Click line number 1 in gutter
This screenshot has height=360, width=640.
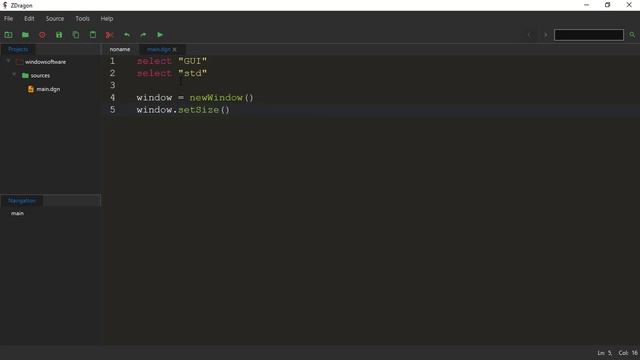112,61
